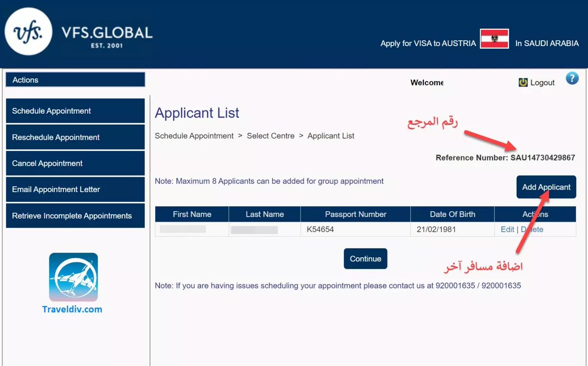The image size is (588, 366).
Task: Click the Continue button
Action: tap(366, 259)
